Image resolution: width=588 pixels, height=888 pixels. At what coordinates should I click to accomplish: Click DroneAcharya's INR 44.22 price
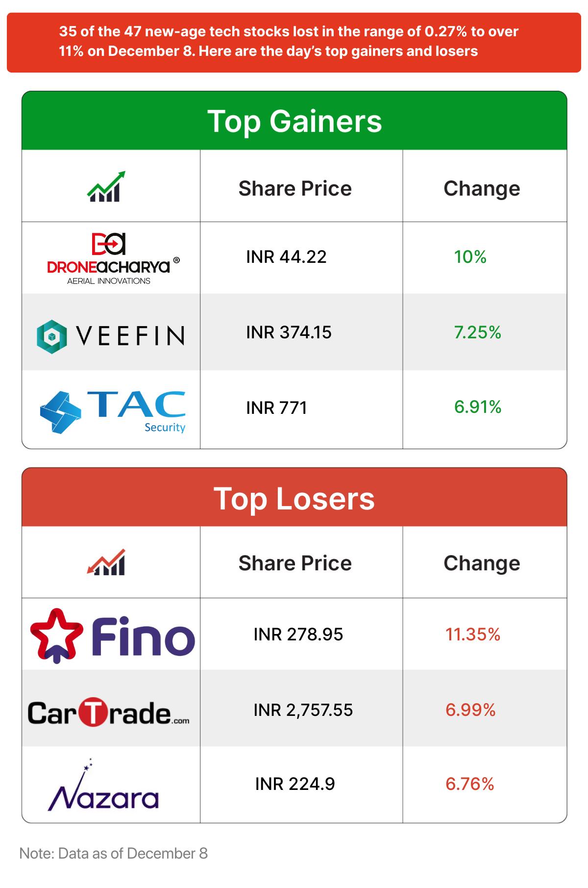[x=286, y=257]
